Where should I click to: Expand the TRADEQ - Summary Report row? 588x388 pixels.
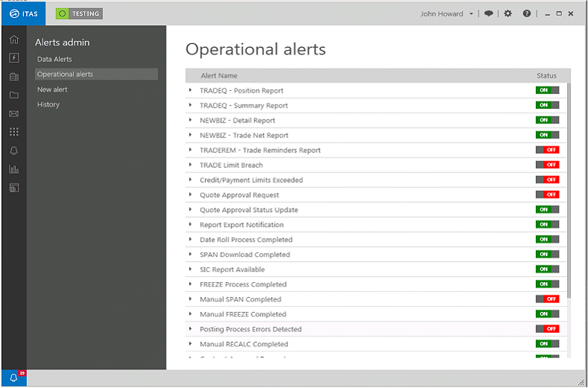(190, 105)
